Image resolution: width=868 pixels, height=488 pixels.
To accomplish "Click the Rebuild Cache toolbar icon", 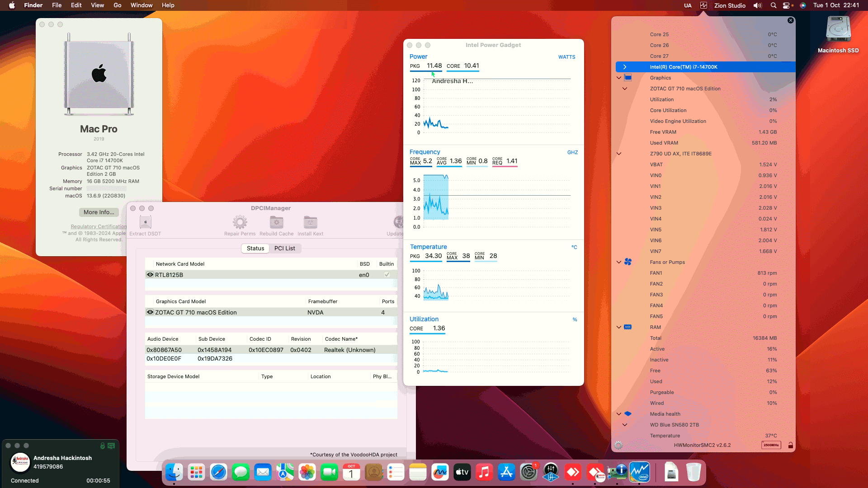I will pos(276,222).
